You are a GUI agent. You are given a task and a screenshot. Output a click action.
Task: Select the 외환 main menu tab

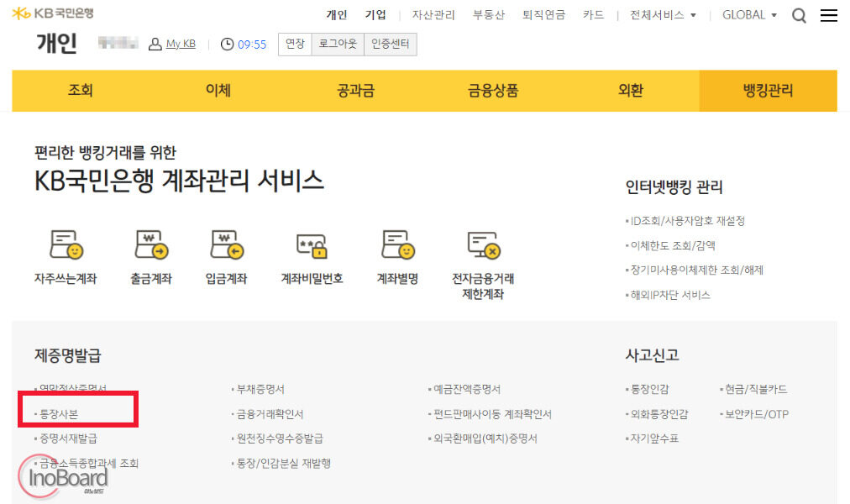tap(631, 90)
